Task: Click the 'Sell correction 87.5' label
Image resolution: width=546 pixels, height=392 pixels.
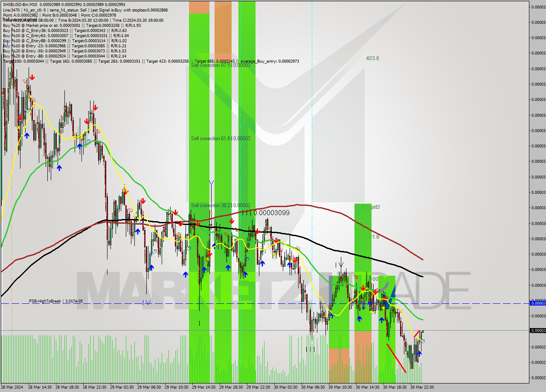Action: (221, 65)
